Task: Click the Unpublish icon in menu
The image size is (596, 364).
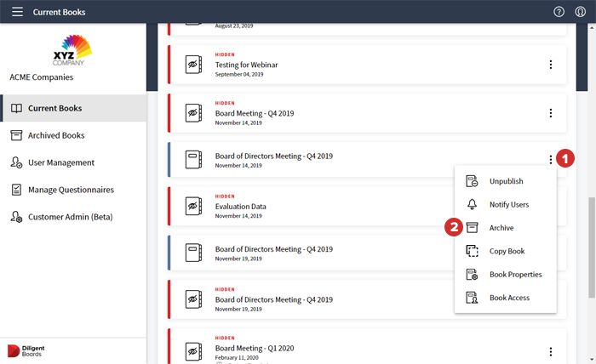Action: tap(473, 181)
